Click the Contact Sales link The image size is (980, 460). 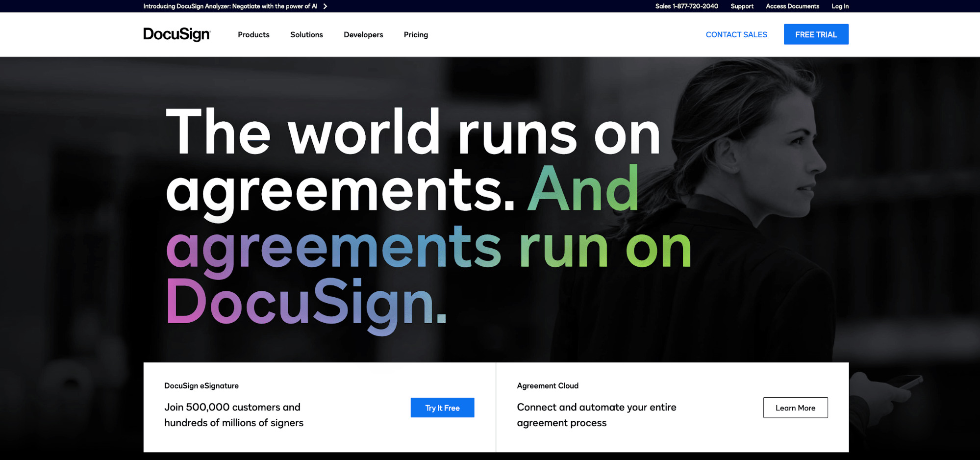(x=736, y=35)
